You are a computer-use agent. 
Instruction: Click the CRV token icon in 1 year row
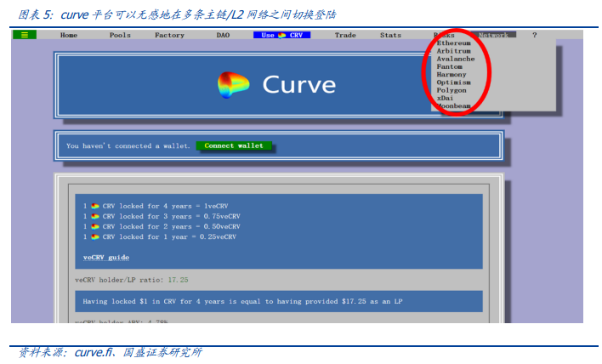click(96, 236)
